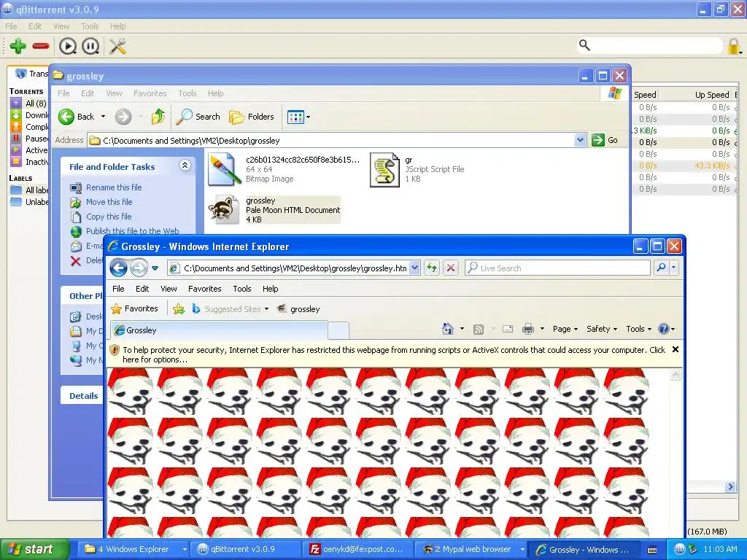Pause torrents with the pause icon

coord(90,46)
